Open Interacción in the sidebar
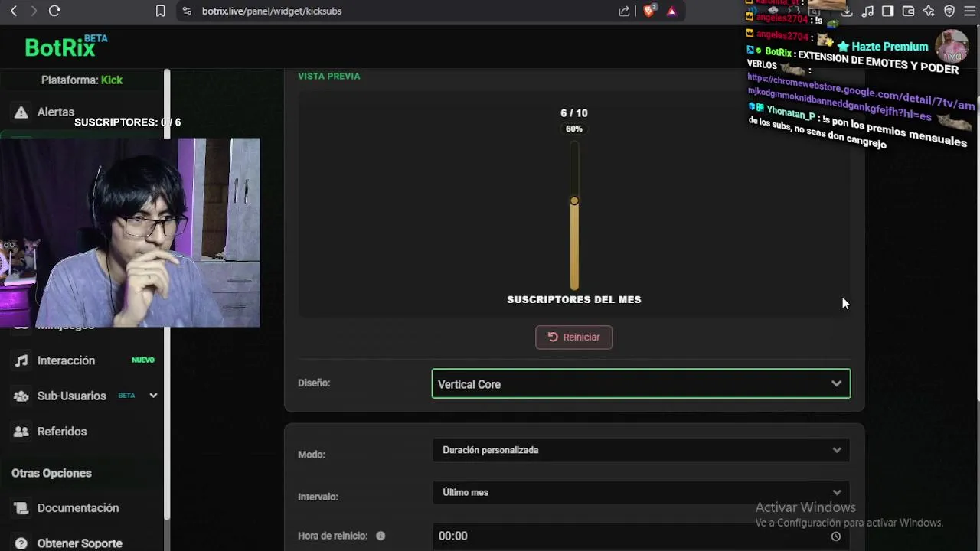The image size is (980, 551). tap(66, 360)
